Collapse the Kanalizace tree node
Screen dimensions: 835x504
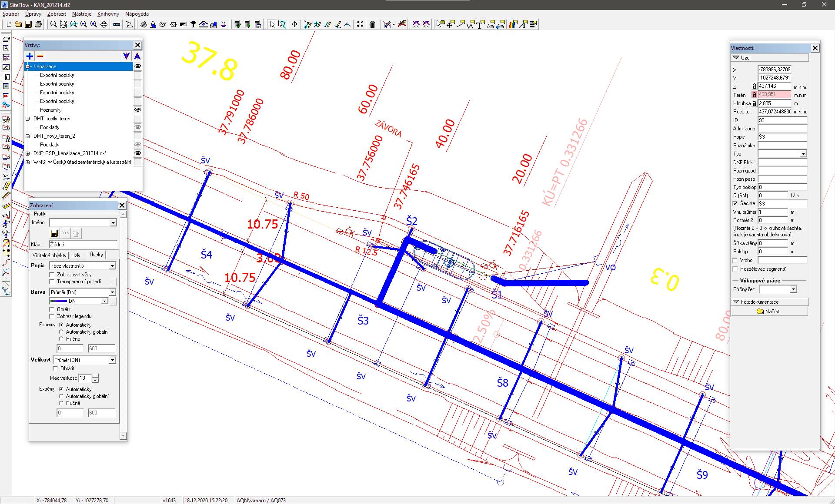(28, 66)
